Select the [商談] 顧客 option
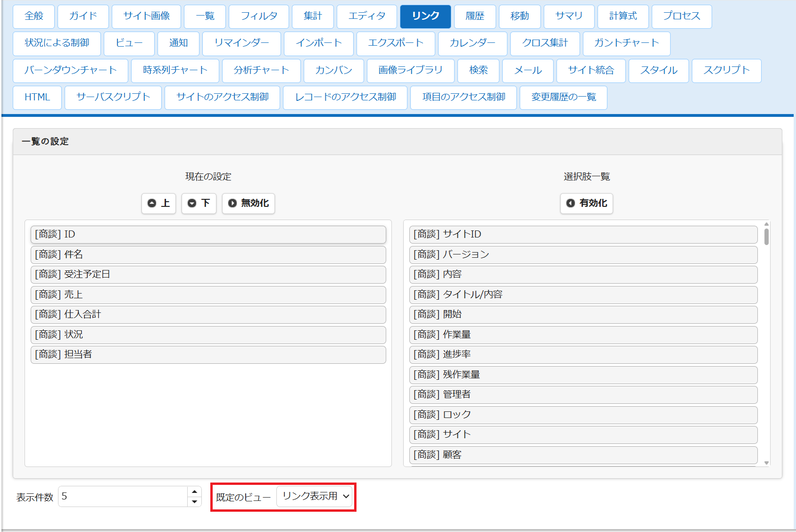Viewport: 796px width, 532px height. tap(583, 455)
